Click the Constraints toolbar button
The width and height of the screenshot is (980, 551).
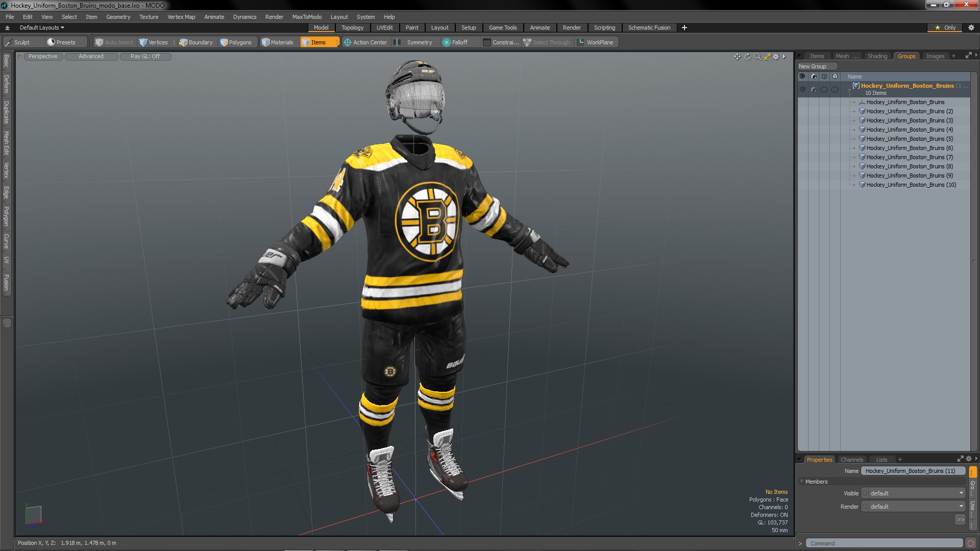(501, 42)
